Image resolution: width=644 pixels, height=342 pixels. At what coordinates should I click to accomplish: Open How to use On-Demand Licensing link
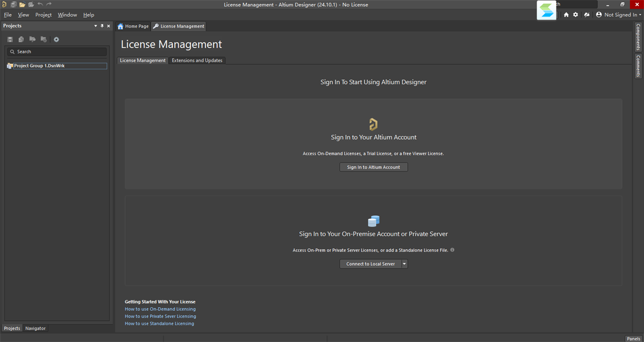160,309
